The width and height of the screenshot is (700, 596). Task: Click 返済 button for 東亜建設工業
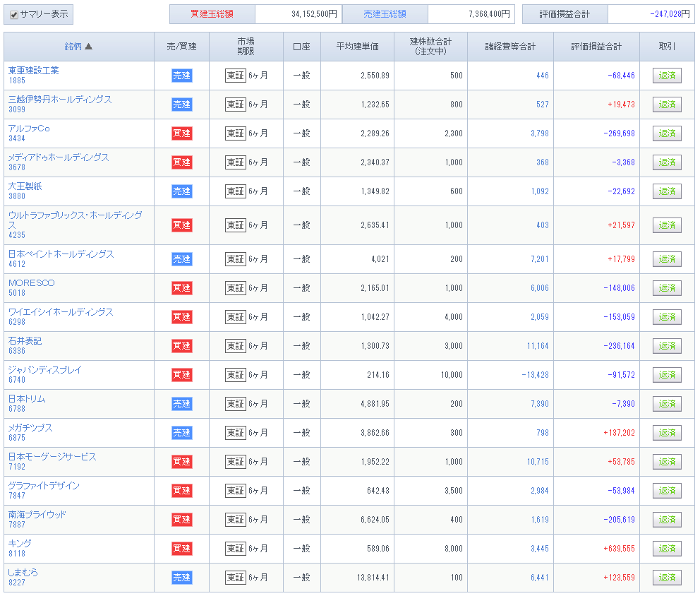(667, 76)
